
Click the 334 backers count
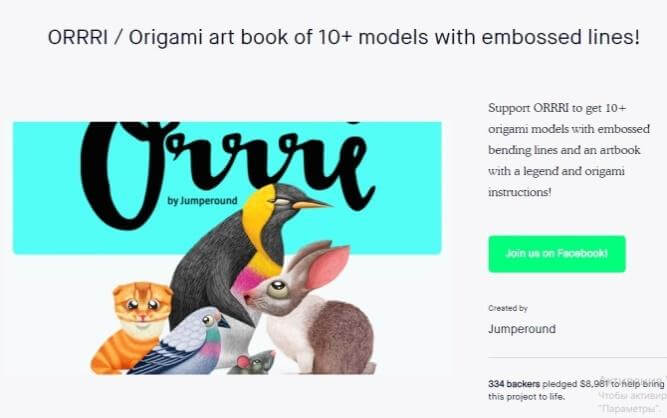click(514, 384)
